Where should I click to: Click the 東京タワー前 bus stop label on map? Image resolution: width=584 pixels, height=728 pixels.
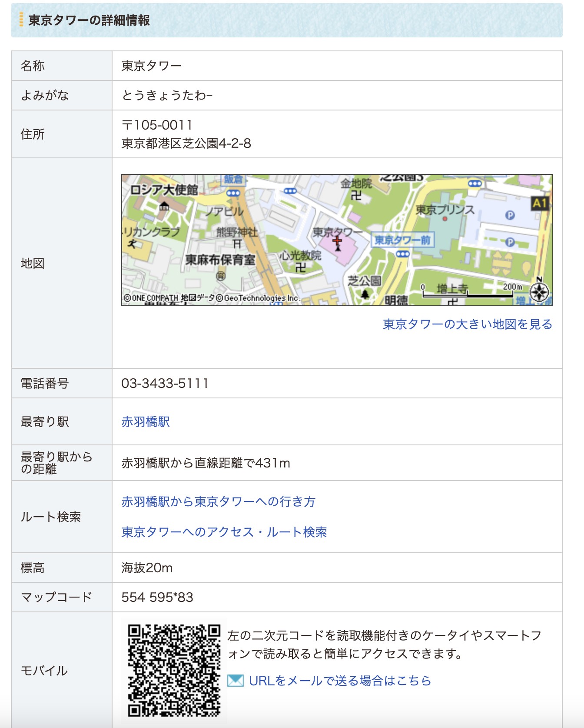pyautogui.click(x=402, y=240)
